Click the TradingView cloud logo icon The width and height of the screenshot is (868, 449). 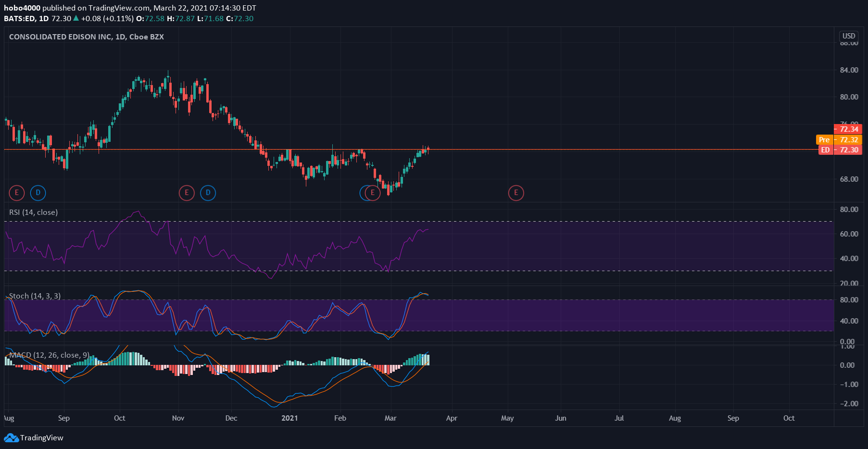click(x=11, y=438)
